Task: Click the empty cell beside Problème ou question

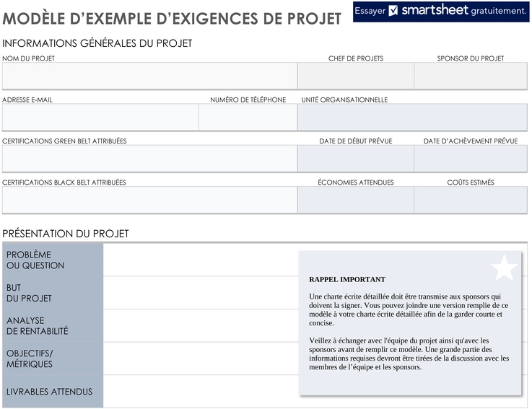Action: point(201,260)
